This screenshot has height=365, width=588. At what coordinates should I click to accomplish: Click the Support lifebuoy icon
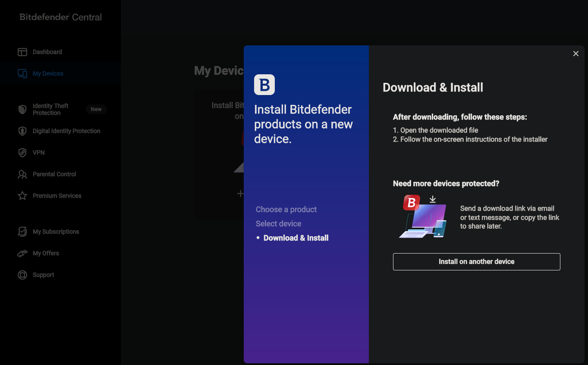coord(22,275)
